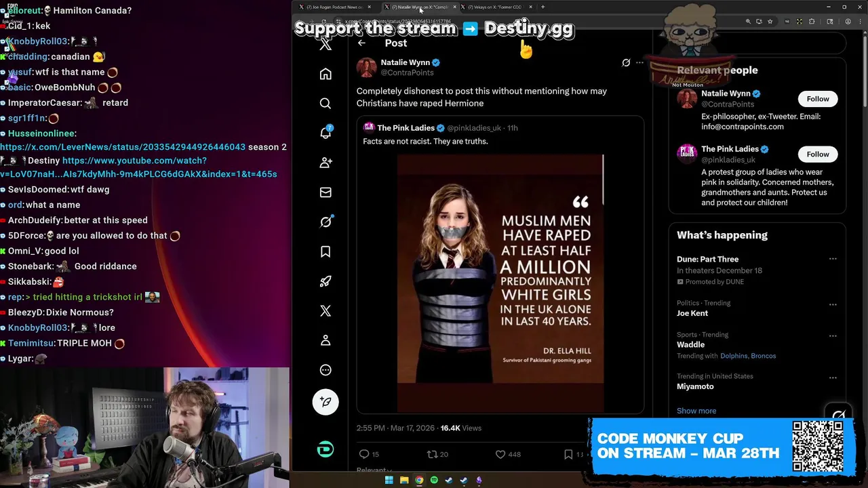Close the Joe Rogan Podcast News tab
Viewport: 868px width, 488px height.
tap(370, 7)
